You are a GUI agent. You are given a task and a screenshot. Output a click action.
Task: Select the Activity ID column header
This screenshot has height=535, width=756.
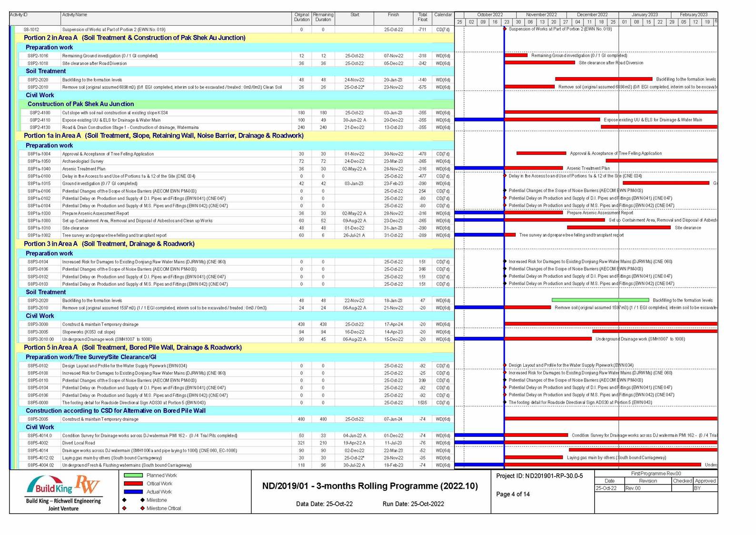point(35,19)
